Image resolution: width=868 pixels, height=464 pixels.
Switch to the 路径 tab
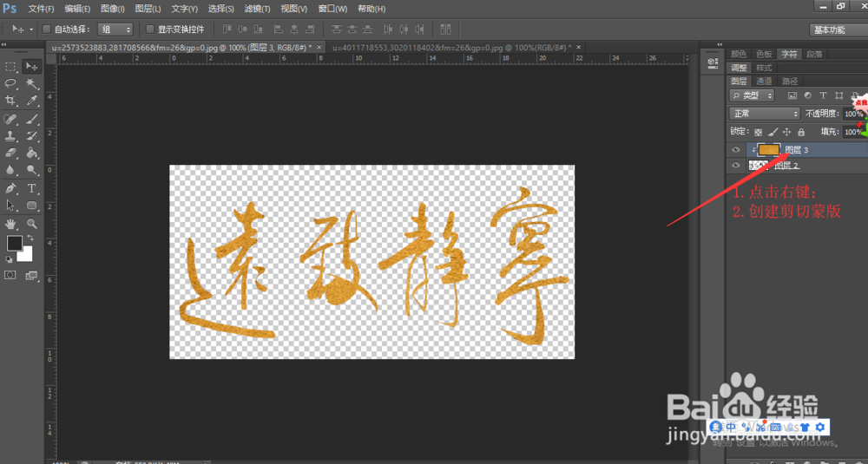(x=789, y=82)
